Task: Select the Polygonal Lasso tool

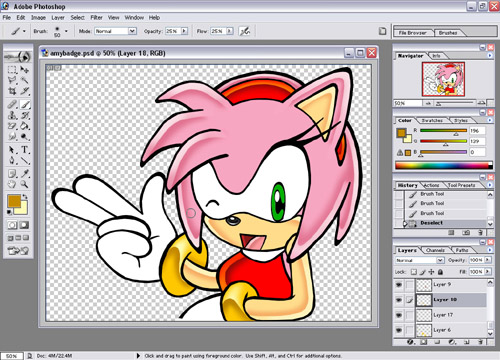Action: coord(12,80)
